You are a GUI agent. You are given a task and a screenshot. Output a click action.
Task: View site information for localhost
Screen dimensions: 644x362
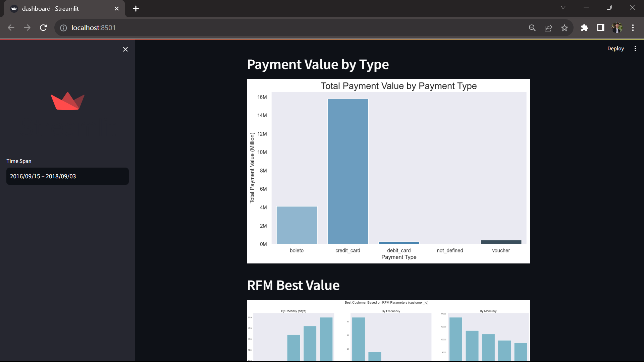(63, 28)
